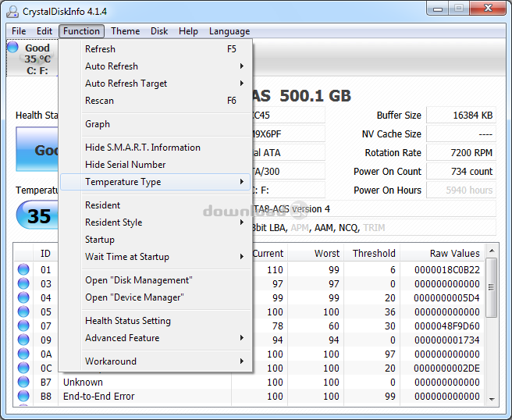Toggle the Resident menu option
The image size is (512, 420).
pyautogui.click(x=102, y=205)
